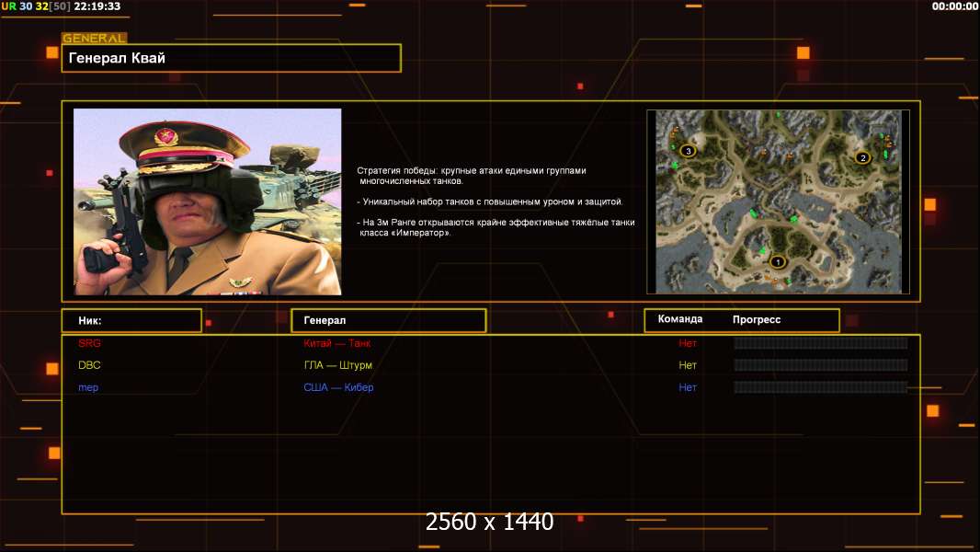The width and height of the screenshot is (980, 552).
Task: Click the General Kwai portrait image
Action: point(208,201)
